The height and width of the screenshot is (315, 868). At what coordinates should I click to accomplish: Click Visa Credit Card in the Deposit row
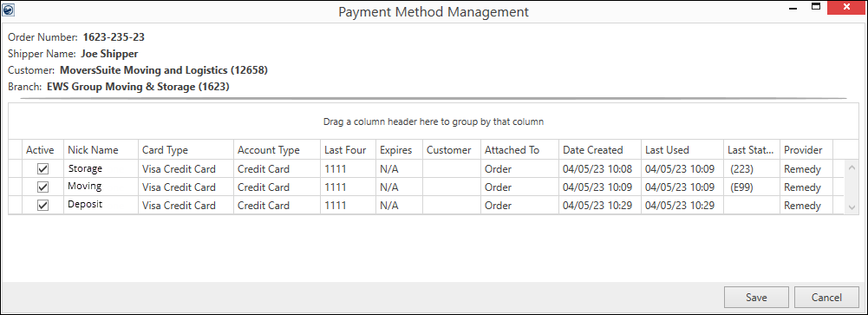(x=179, y=206)
